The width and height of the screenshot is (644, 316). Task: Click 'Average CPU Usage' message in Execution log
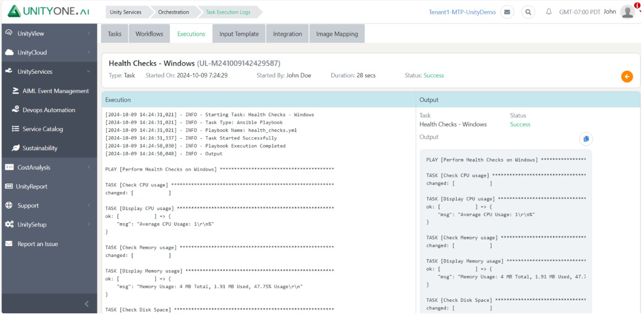tap(165, 224)
